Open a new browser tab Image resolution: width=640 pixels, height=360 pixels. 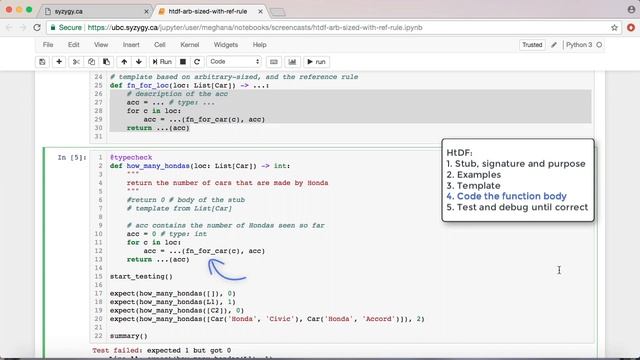click(x=278, y=12)
